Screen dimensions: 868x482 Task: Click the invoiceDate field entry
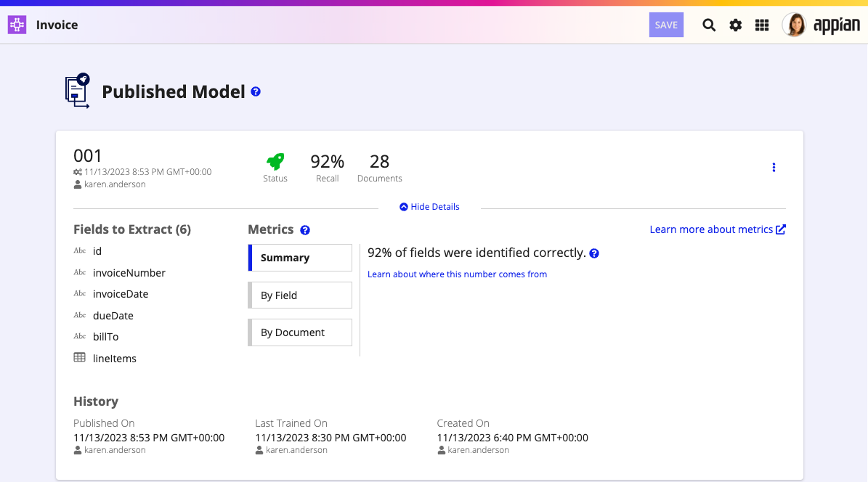pos(121,294)
